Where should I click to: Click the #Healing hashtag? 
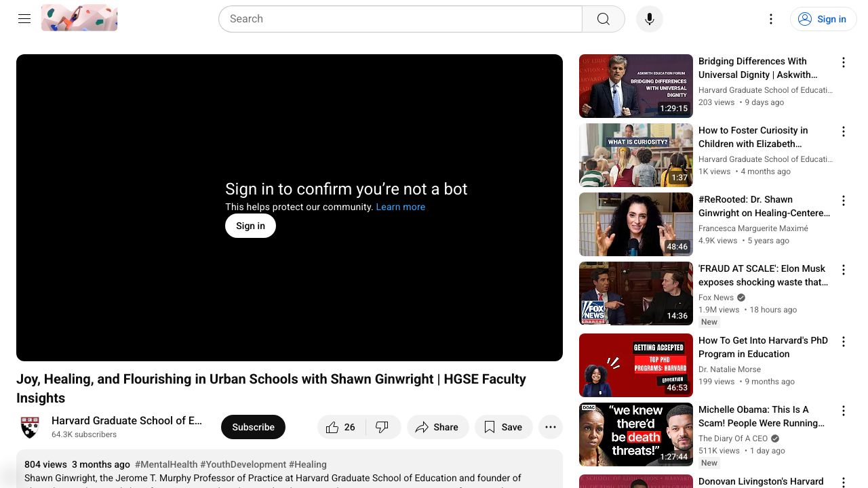[308, 464]
